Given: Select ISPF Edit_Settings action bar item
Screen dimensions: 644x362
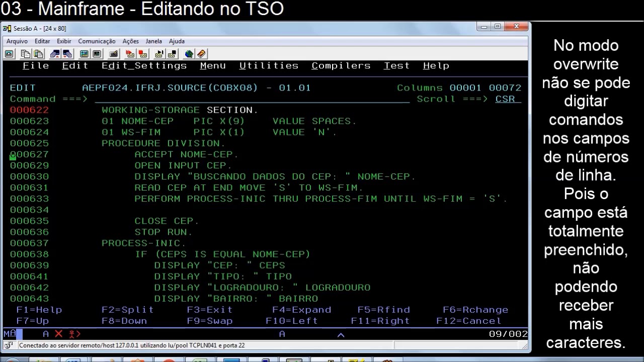Looking at the screenshot, I should pos(144,66).
